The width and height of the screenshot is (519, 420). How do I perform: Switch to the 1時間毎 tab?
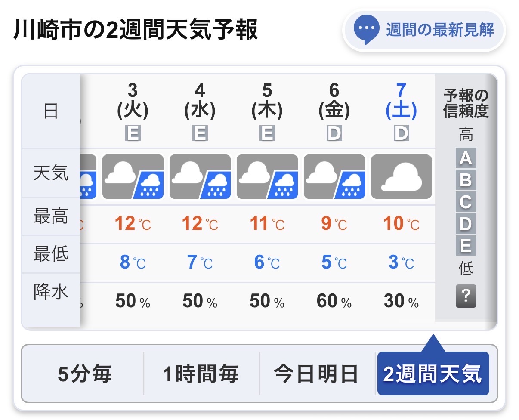[x=201, y=374]
